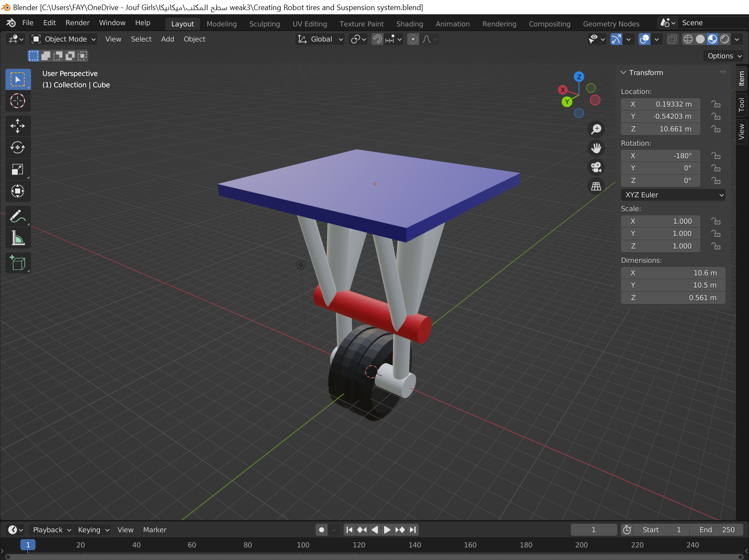The image size is (749, 560).
Task: Select the Add Cube tool
Action: click(18, 263)
